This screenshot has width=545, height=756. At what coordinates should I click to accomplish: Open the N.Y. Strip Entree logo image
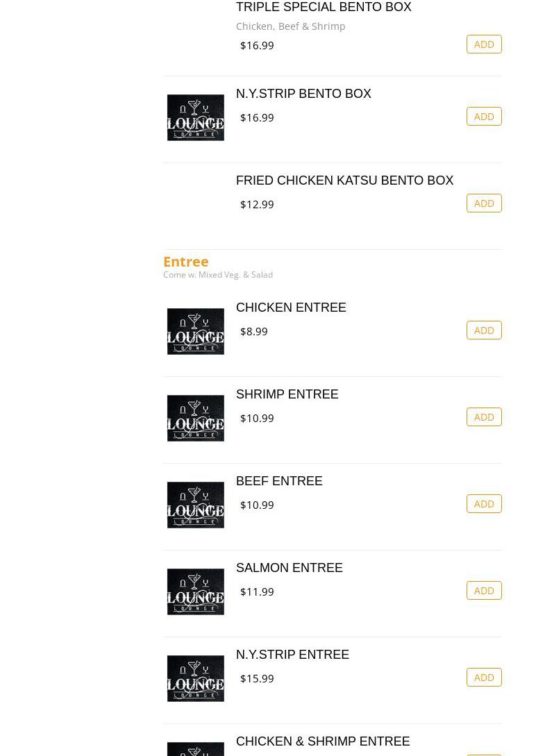(x=195, y=678)
